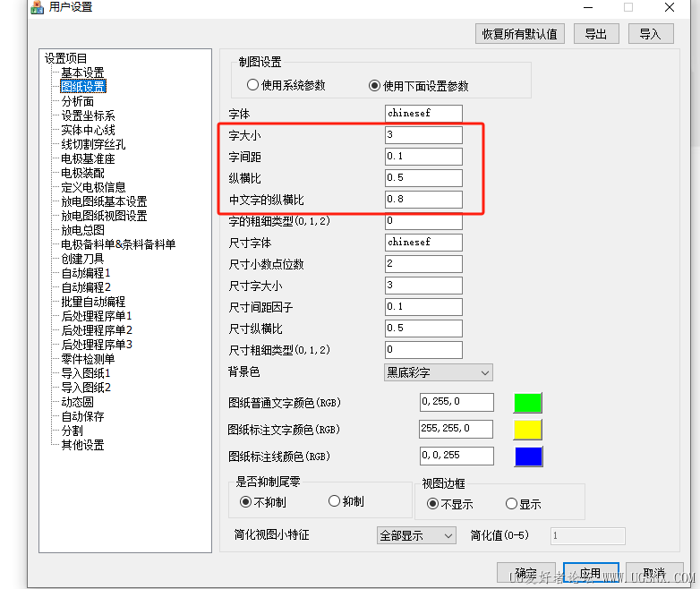700x589 pixels.
Task: Select 电极基准座 tree item
Action: 88,158
